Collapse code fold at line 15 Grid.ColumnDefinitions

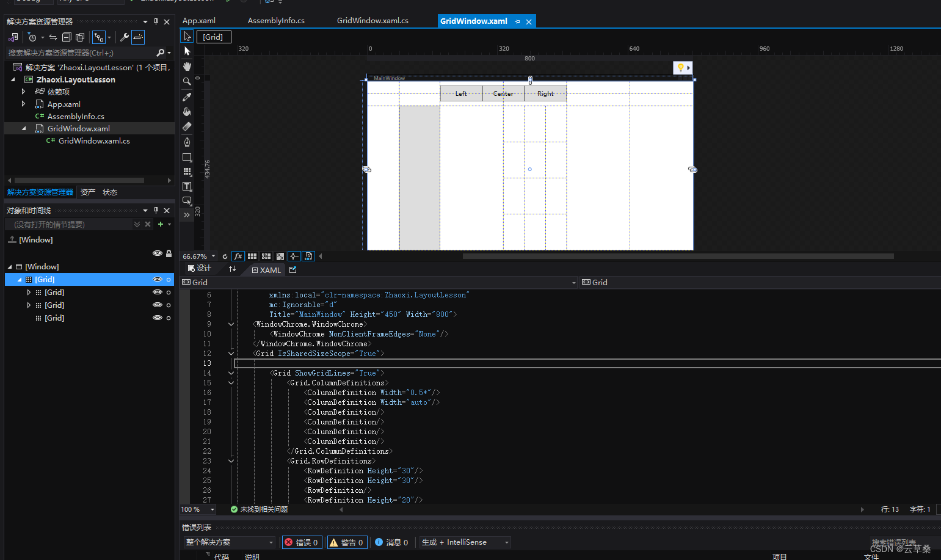[231, 383]
